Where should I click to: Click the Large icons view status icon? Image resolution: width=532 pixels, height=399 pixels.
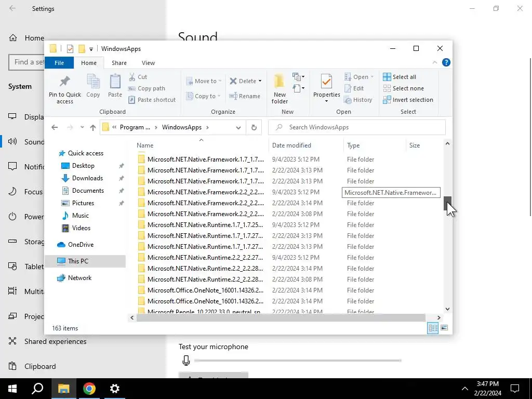(444, 328)
